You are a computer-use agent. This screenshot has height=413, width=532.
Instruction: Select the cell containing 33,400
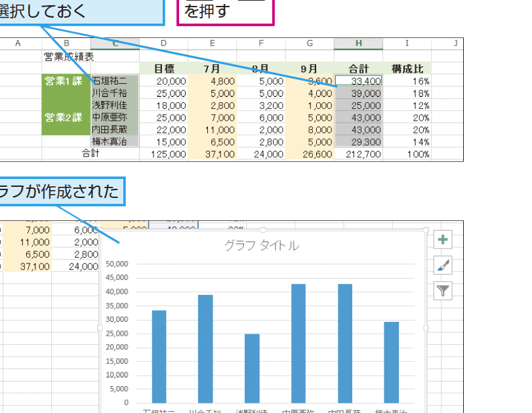pyautogui.click(x=358, y=81)
